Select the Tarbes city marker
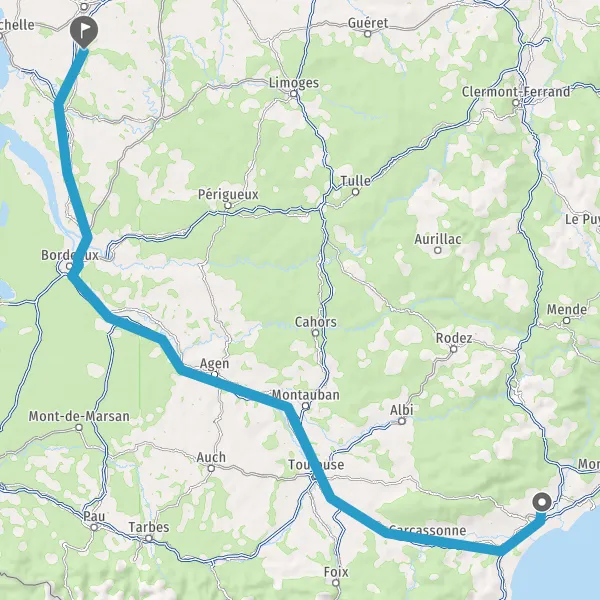This screenshot has width=600, height=600. pyautogui.click(x=148, y=538)
